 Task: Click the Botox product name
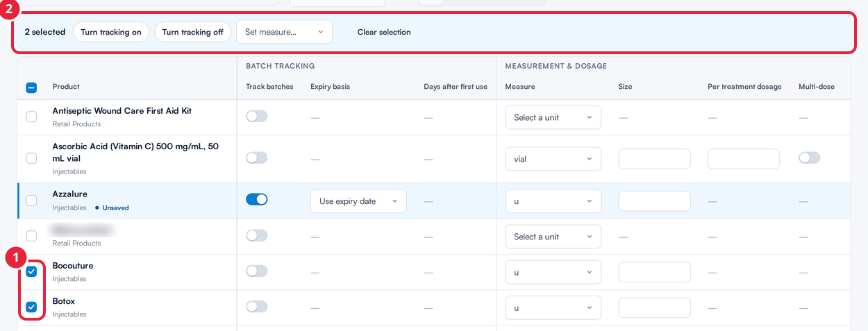point(64,301)
